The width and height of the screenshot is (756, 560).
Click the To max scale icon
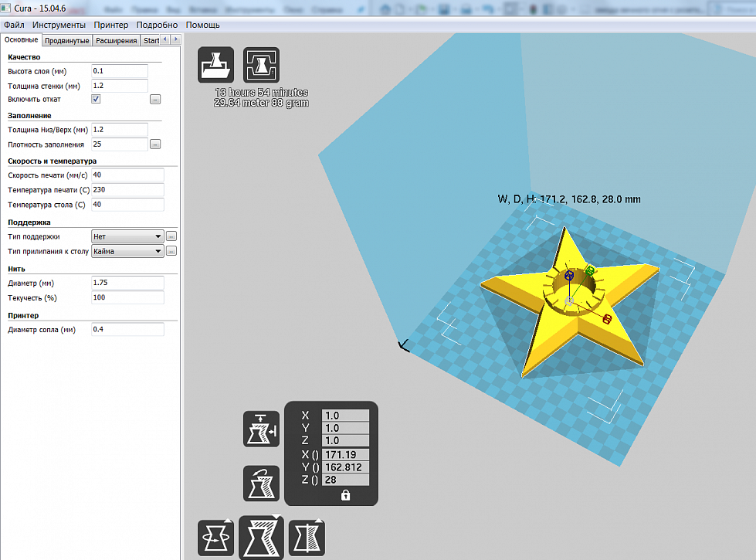click(261, 429)
